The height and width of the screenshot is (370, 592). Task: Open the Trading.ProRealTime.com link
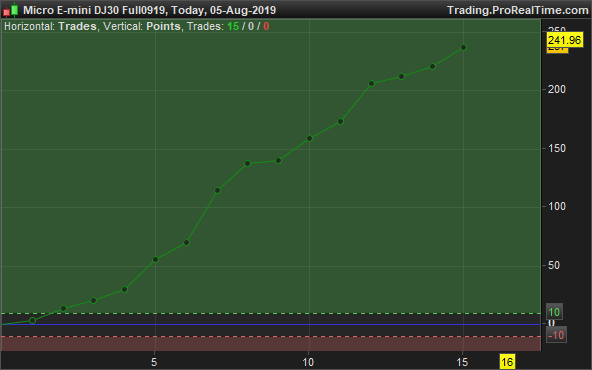[x=518, y=10]
